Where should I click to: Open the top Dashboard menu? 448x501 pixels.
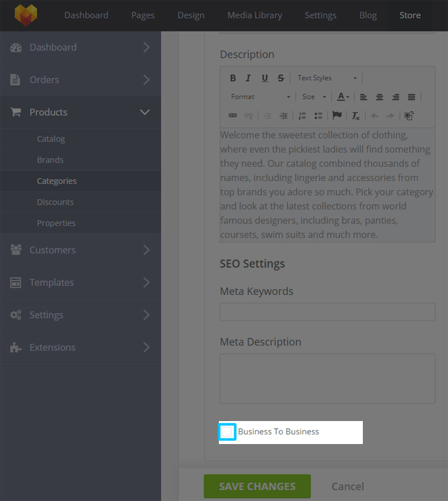click(86, 15)
